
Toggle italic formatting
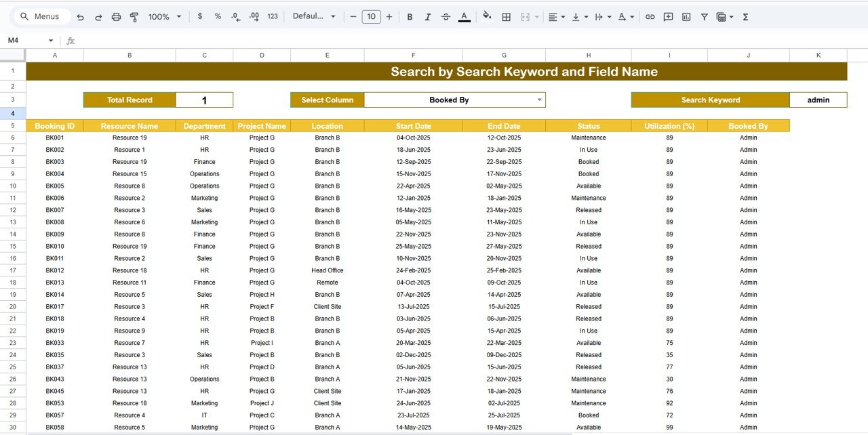(428, 16)
